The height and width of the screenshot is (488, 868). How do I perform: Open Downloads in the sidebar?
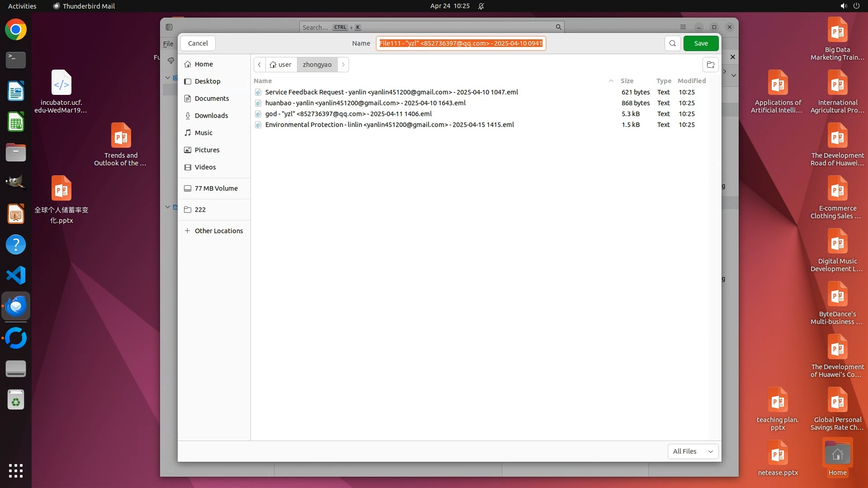point(211,116)
